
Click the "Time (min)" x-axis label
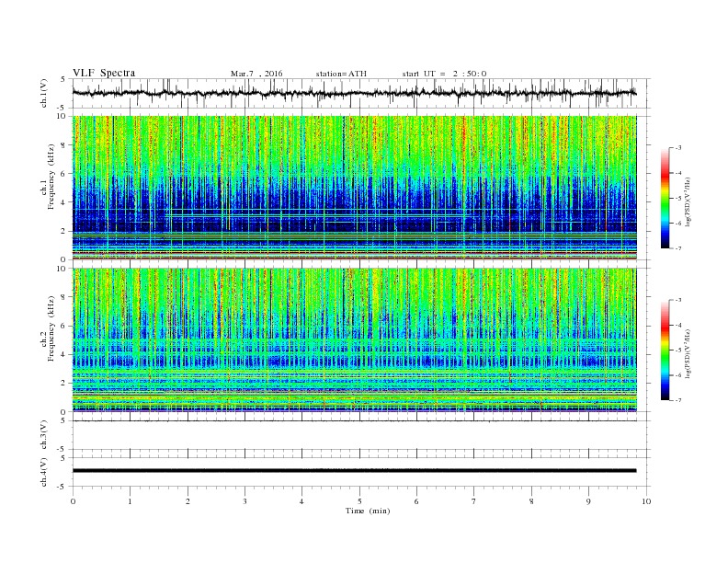tap(368, 511)
